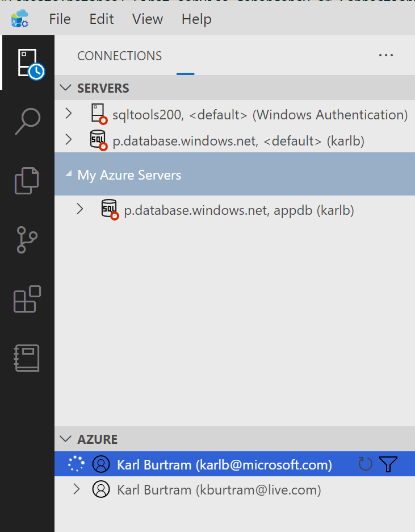Select sqltools200 Windows Authentication server entry
The width and height of the screenshot is (415, 532).
click(x=234, y=114)
